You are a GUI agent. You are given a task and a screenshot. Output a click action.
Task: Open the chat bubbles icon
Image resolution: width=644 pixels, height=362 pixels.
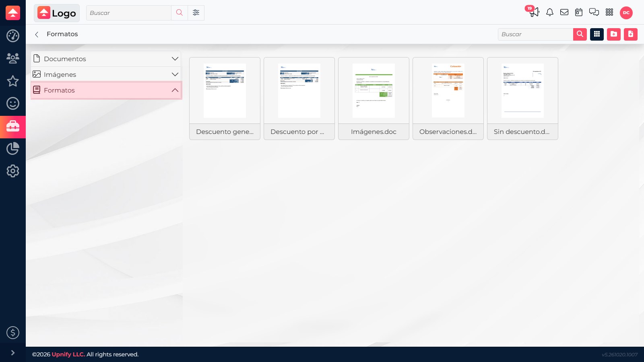pyautogui.click(x=594, y=12)
